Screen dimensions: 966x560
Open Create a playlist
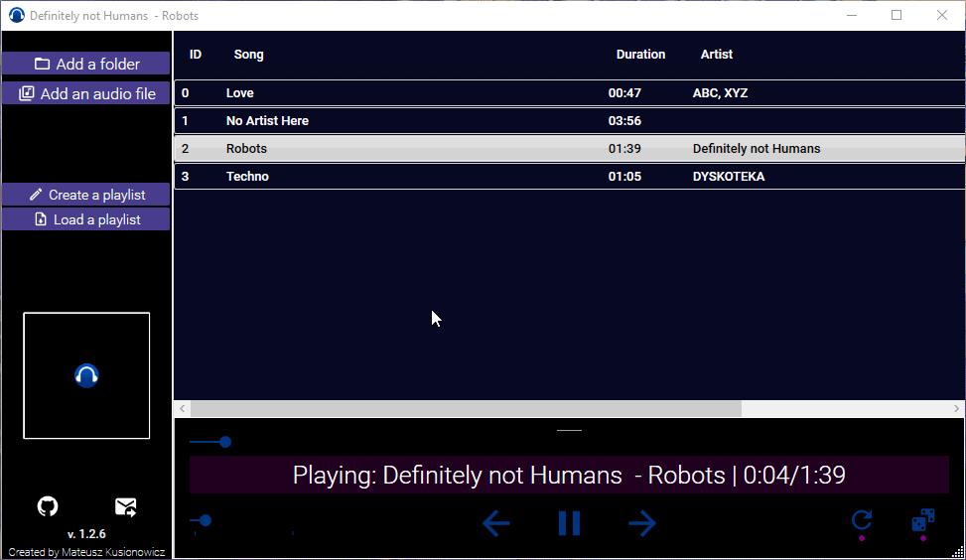(86, 195)
